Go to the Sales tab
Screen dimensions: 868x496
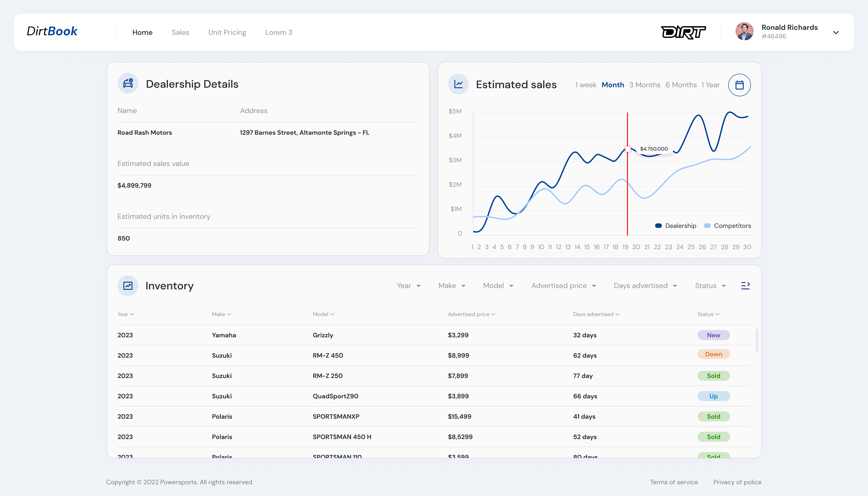tap(180, 32)
